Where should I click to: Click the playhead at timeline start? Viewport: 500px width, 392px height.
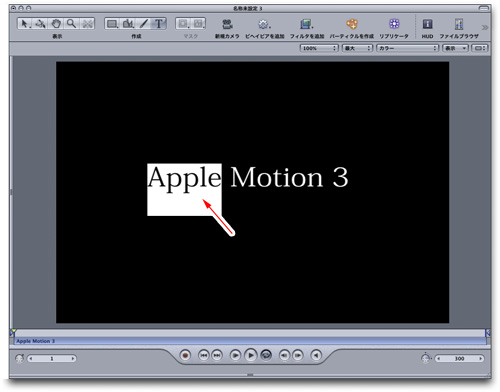[x=13, y=332]
